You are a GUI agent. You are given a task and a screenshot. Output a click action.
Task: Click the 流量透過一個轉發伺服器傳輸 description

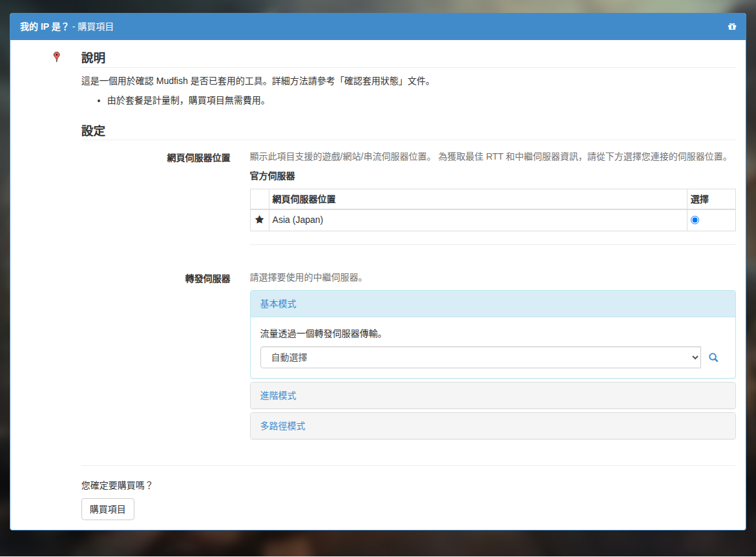pyautogui.click(x=322, y=333)
